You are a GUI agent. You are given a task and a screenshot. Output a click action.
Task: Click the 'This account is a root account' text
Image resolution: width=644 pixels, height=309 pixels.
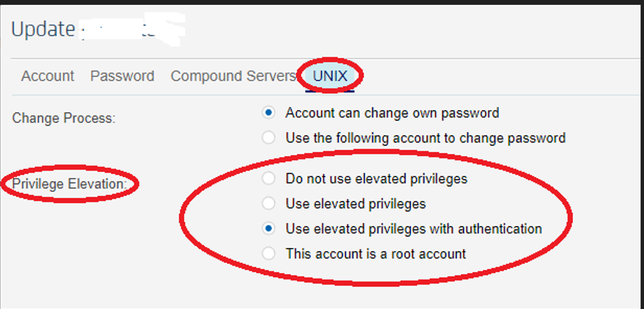pyautogui.click(x=376, y=254)
